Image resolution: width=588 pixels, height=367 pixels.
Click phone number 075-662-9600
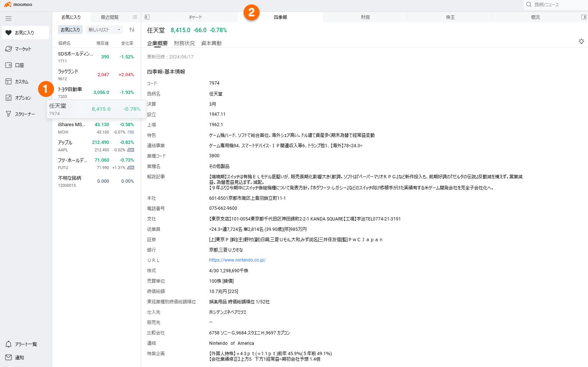[x=223, y=208]
